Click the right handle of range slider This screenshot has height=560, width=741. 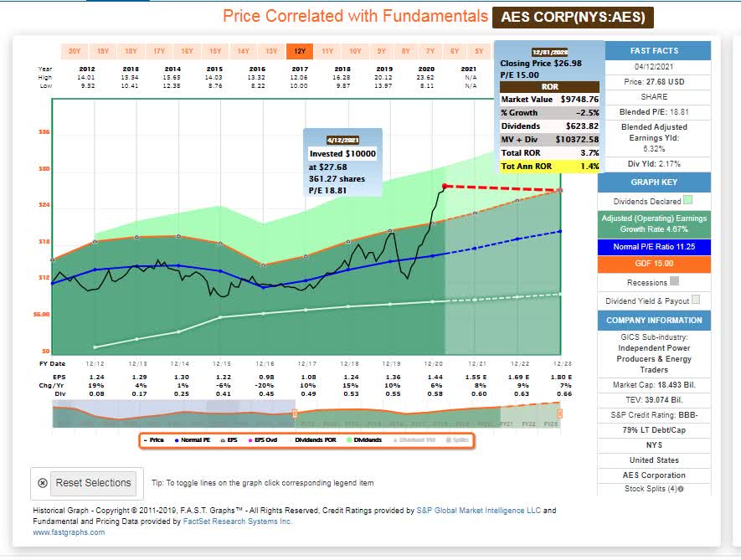click(560, 414)
